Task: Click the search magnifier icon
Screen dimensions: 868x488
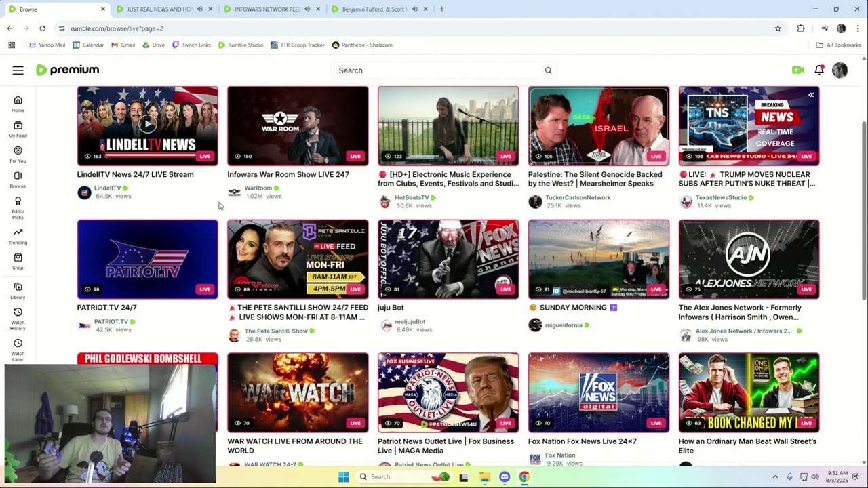Action: tap(548, 70)
